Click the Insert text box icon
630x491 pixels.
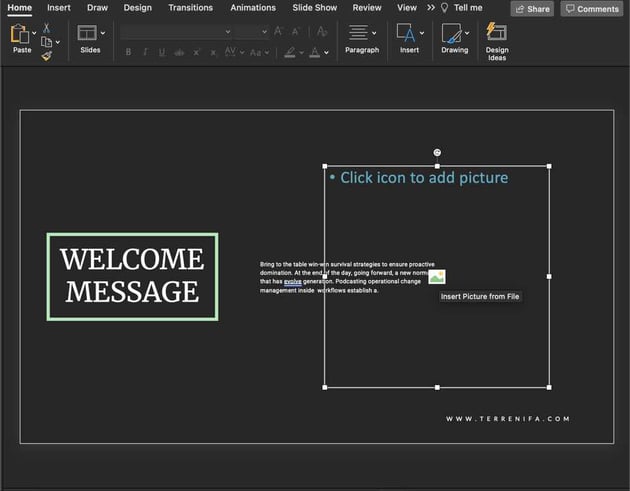[406, 34]
